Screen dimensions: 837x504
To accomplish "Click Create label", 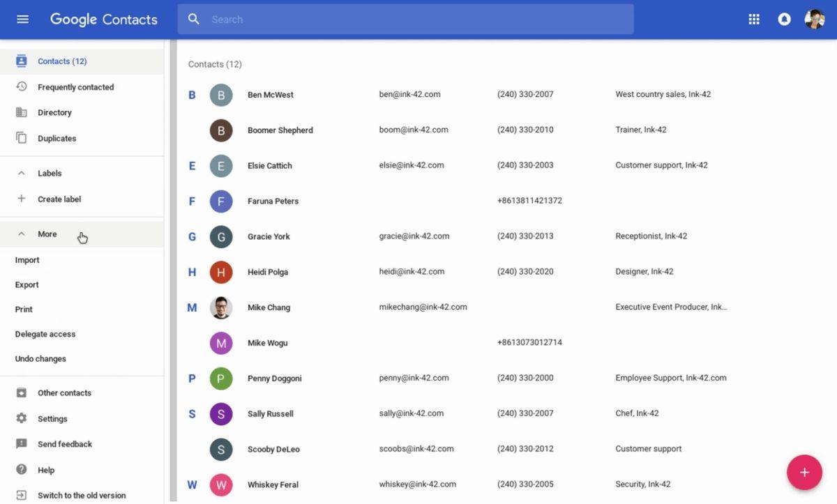I will [59, 199].
